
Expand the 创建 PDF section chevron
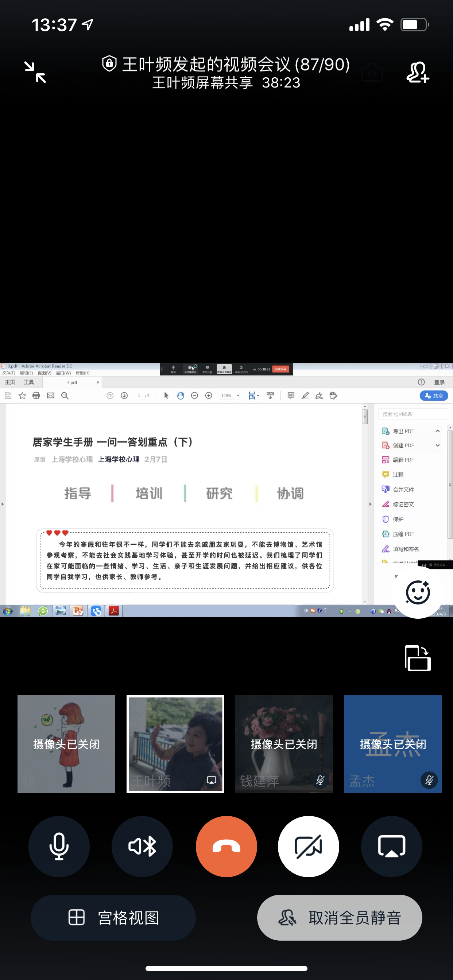pyautogui.click(x=437, y=445)
